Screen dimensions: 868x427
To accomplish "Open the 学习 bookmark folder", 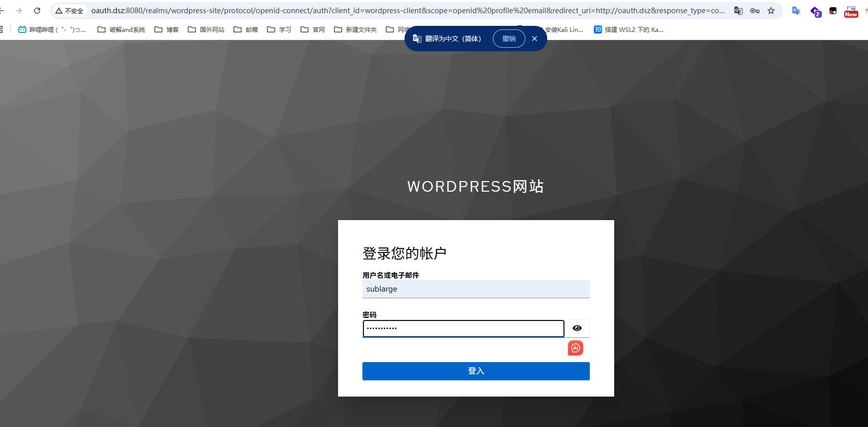I will [279, 30].
